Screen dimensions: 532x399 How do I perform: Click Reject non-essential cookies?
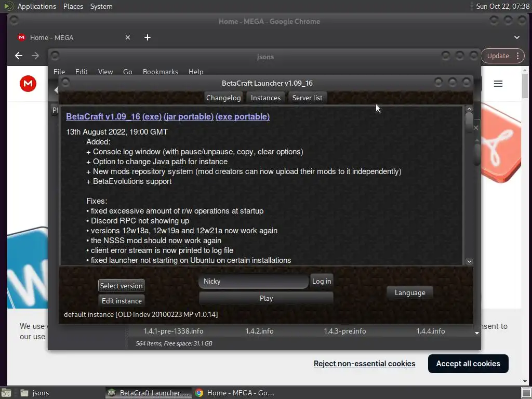[364, 363]
